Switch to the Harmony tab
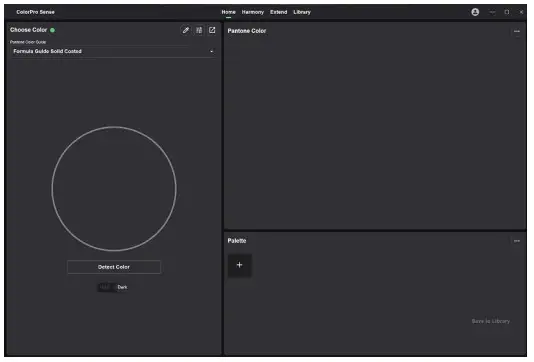The width and height of the screenshot is (534, 362). pos(253,12)
